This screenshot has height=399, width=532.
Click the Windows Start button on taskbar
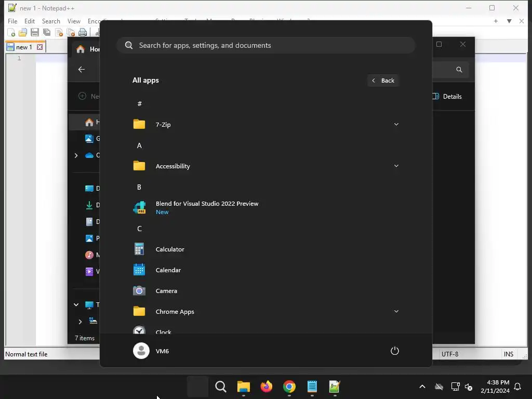click(198, 387)
